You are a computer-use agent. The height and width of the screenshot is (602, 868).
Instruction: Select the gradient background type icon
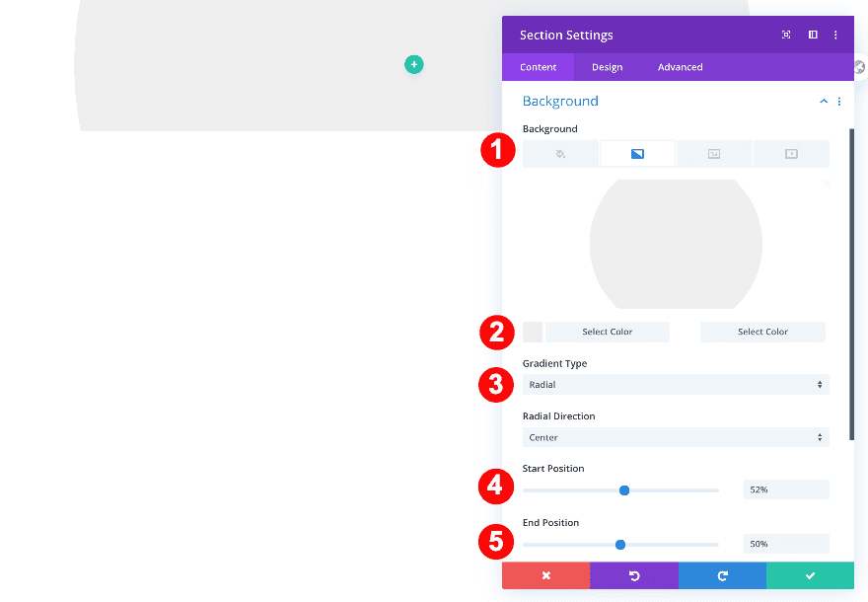click(636, 153)
